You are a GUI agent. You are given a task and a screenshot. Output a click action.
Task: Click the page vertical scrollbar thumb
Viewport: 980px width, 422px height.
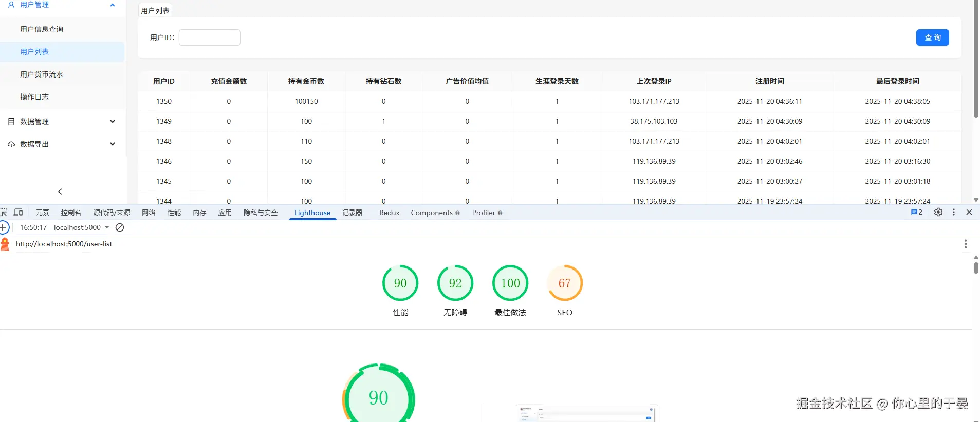pyautogui.click(x=976, y=59)
